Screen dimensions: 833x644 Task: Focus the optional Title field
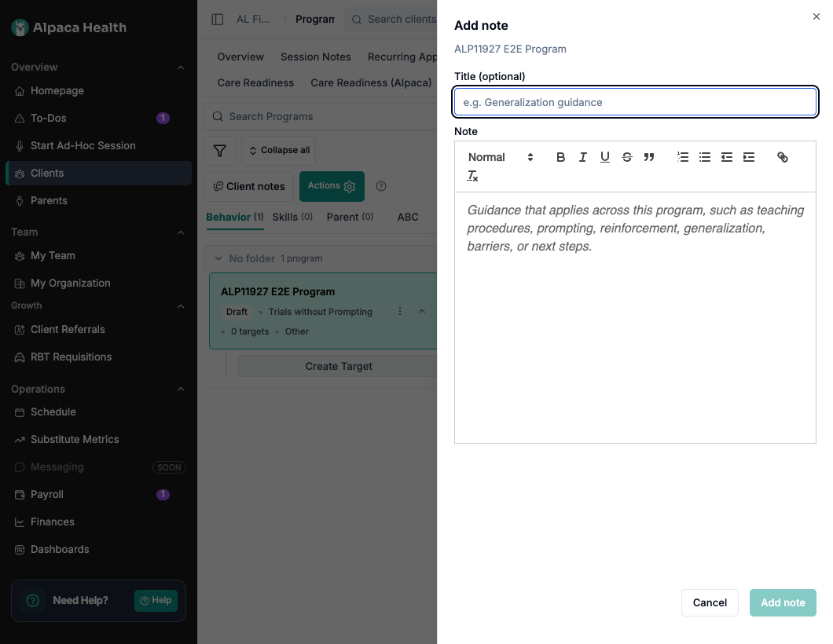click(x=635, y=102)
